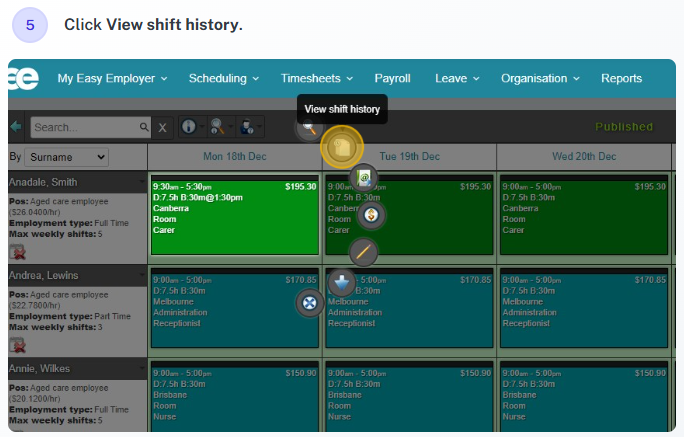Click the blue X close radial icon

[309, 303]
